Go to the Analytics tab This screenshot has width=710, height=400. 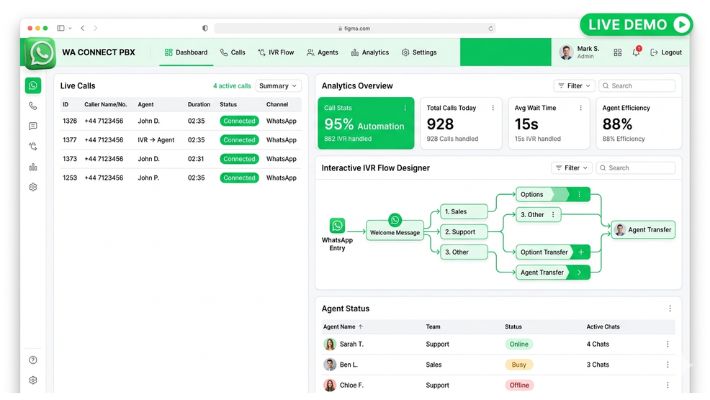coord(369,52)
